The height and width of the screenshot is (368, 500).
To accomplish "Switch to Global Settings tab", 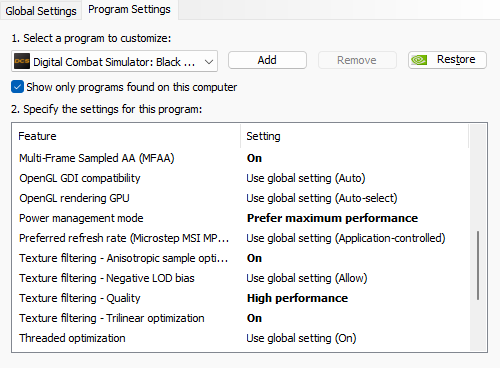I will click(x=41, y=11).
